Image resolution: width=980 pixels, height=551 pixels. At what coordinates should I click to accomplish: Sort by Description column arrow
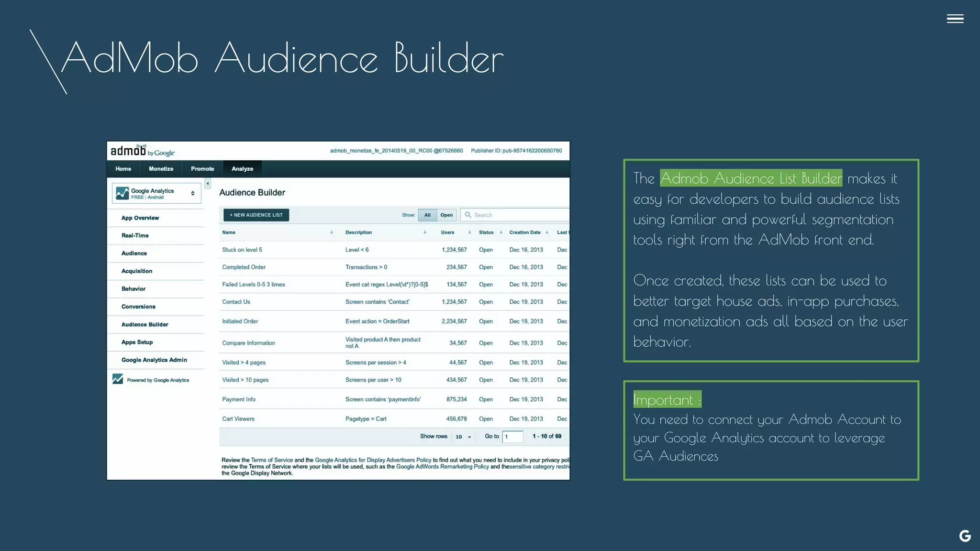pos(424,232)
